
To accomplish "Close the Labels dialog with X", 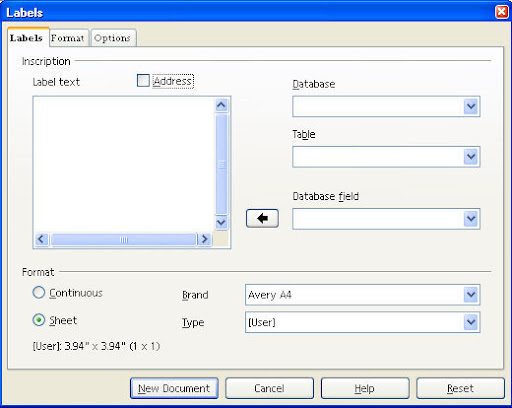I will point(502,12).
